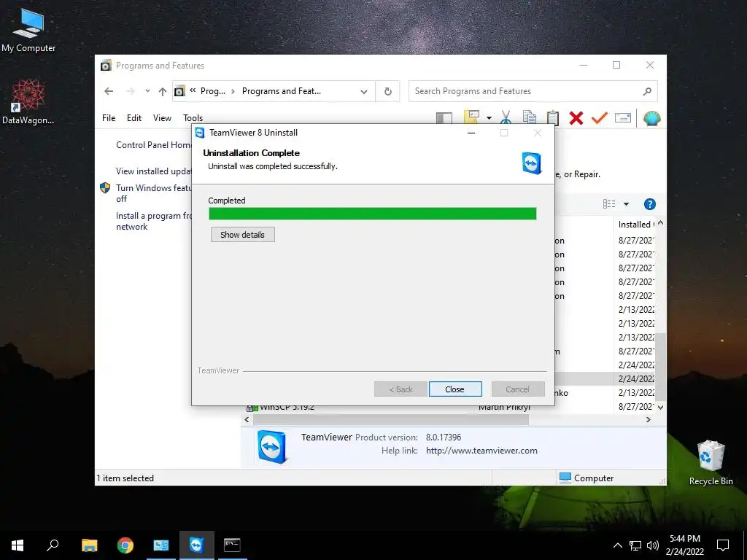Switch to Command Prompt taskbar button
747x560 pixels.
click(232, 545)
